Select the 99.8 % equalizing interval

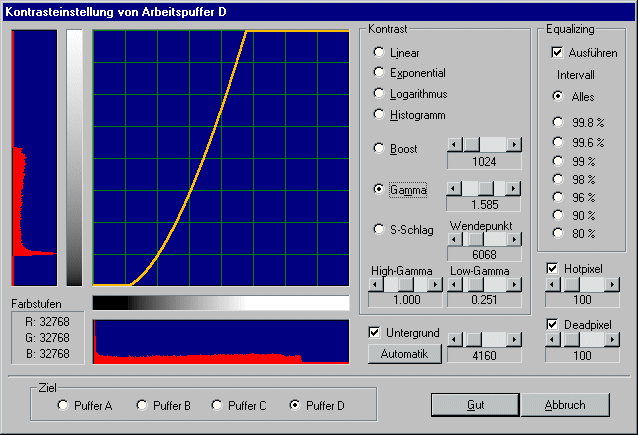pos(557,122)
